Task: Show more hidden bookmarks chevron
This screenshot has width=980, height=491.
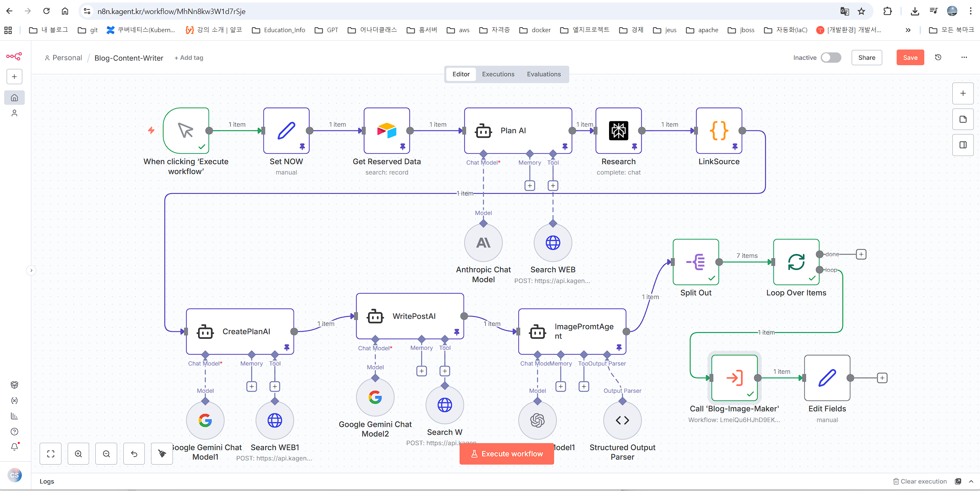Action: (908, 30)
